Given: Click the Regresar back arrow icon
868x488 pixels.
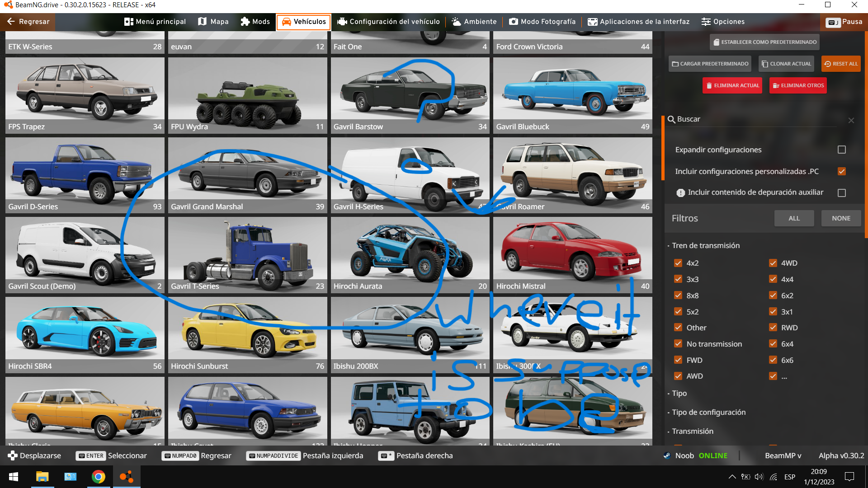Looking at the screenshot, I should [x=11, y=22].
